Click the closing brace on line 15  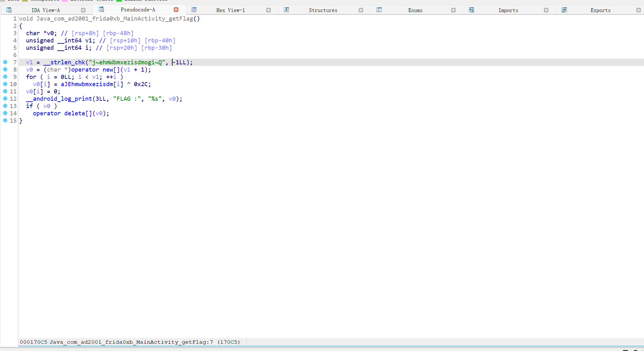point(21,121)
